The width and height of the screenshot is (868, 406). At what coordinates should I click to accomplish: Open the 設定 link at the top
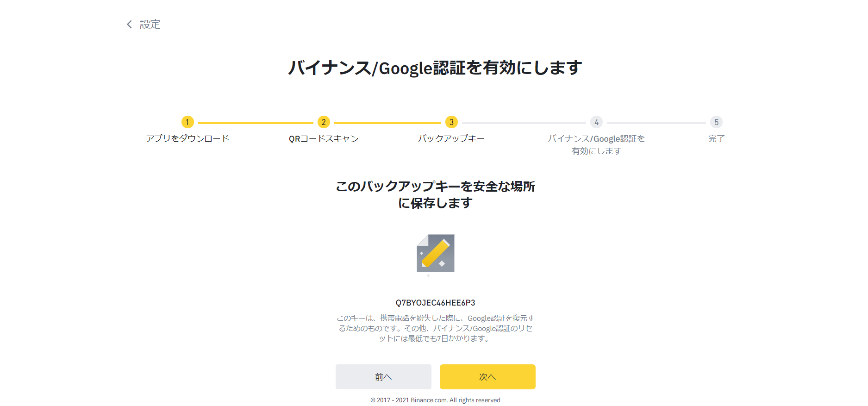pyautogui.click(x=150, y=24)
